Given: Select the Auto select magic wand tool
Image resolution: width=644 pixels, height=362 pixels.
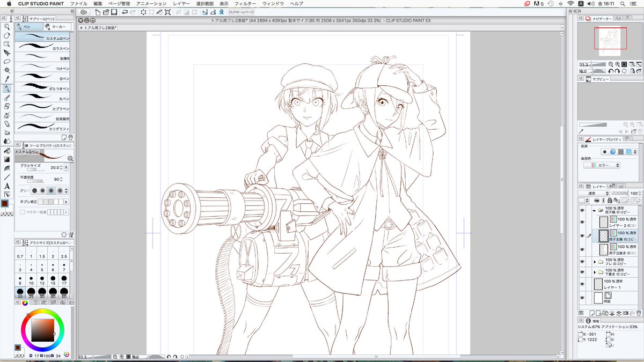Looking at the screenshot, I should 6,70.
